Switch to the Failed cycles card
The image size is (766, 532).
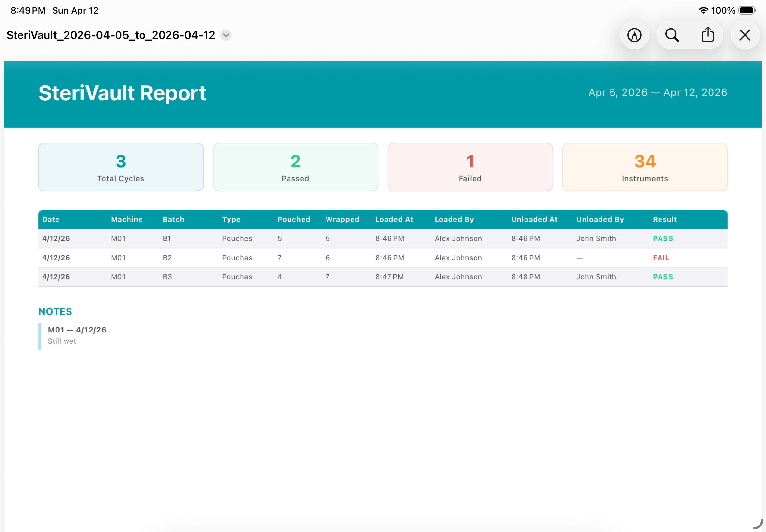470,167
